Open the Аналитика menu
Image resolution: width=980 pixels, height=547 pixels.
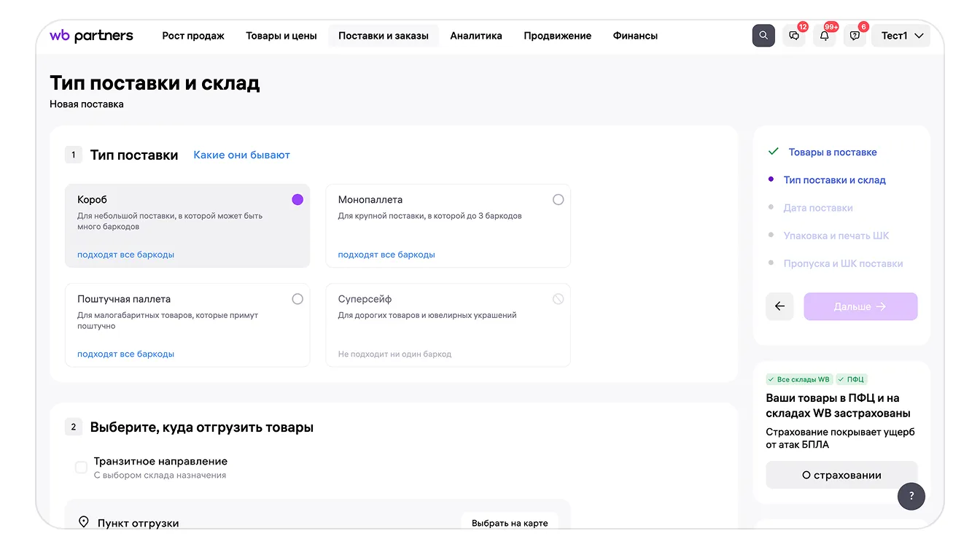476,36
